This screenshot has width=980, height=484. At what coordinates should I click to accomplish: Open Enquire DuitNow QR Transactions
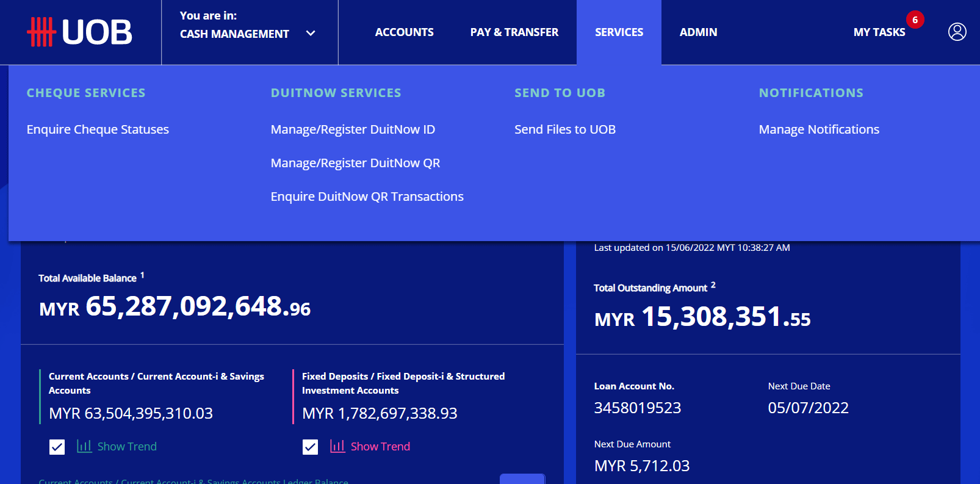click(x=367, y=197)
